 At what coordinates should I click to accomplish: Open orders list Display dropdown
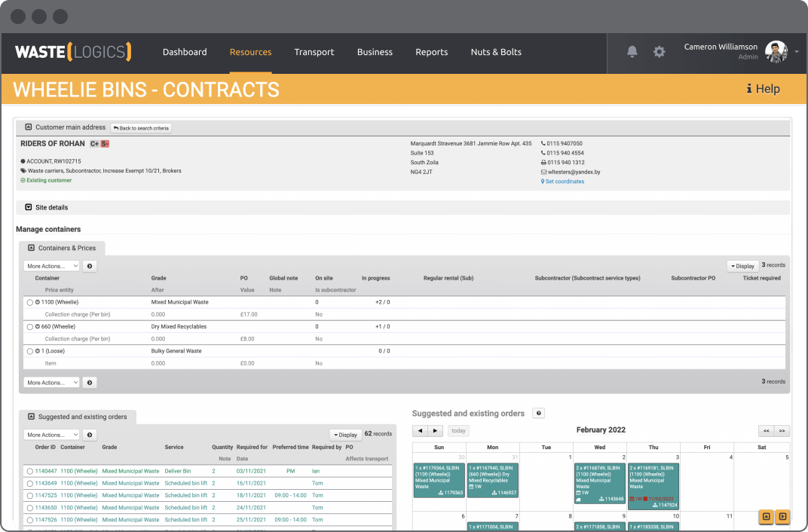[x=345, y=435]
